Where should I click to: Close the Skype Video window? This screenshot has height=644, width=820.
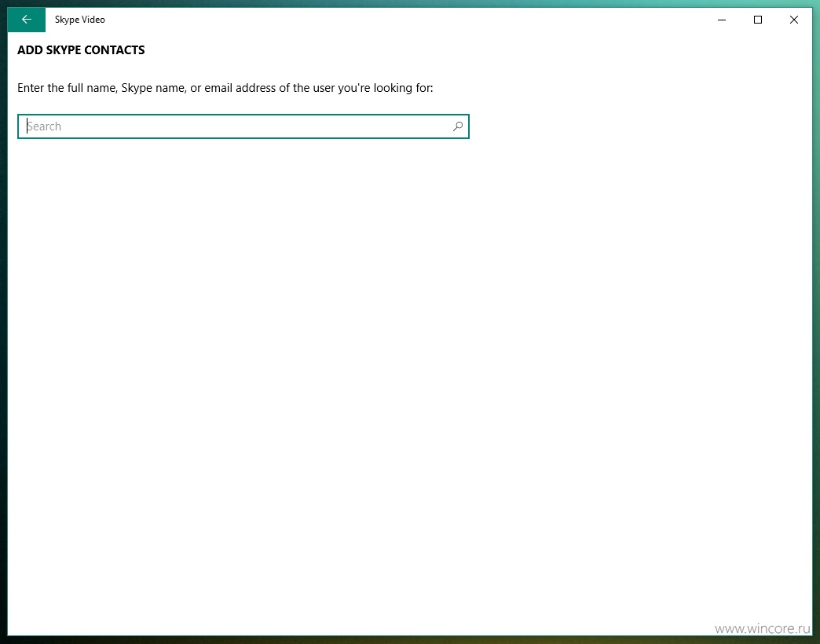click(x=794, y=20)
